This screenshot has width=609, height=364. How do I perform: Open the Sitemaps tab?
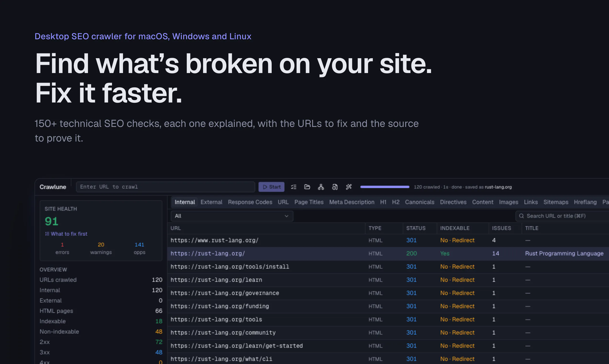coord(556,202)
